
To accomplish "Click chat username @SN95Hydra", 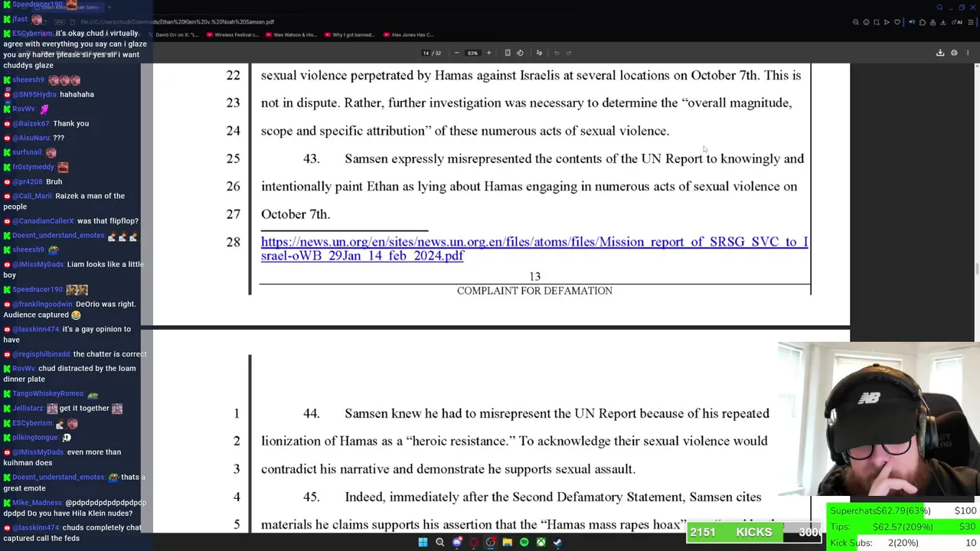I will click(x=34, y=94).
